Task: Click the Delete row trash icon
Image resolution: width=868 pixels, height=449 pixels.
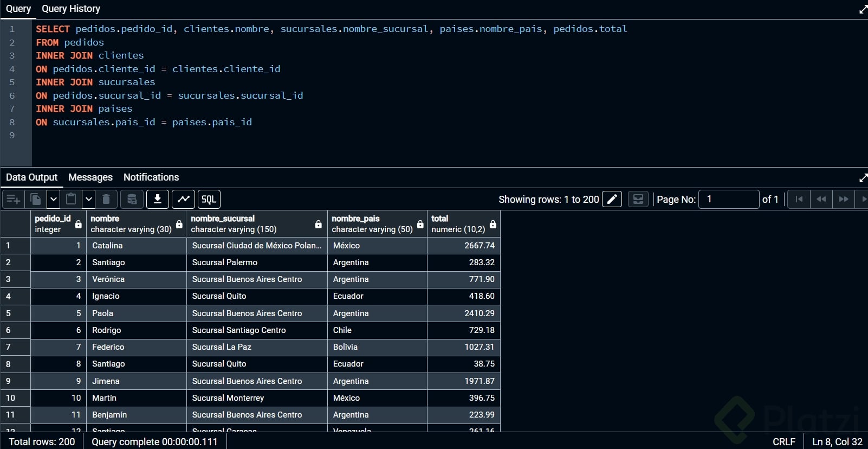Action: [x=106, y=200]
